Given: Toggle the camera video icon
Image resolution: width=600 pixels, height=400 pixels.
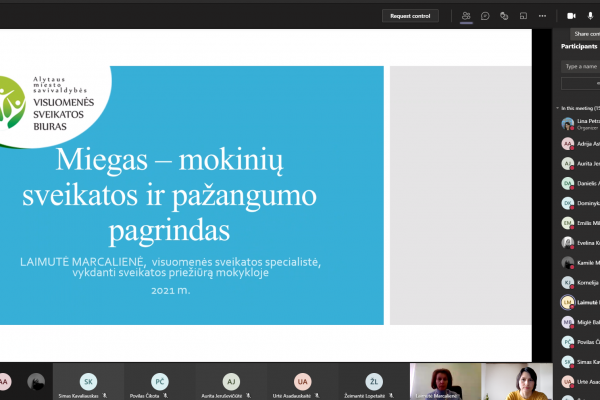Looking at the screenshot, I should [x=571, y=16].
